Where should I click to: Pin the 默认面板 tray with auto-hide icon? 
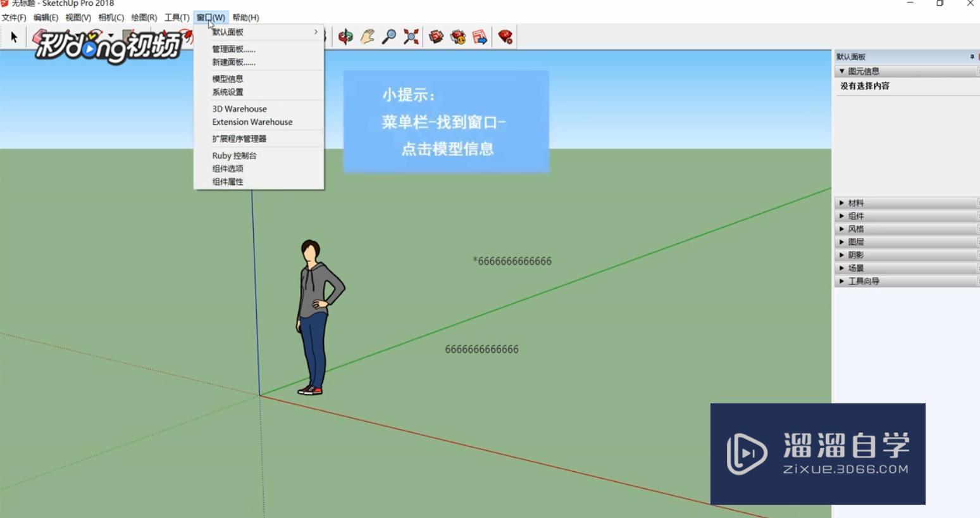click(x=972, y=56)
